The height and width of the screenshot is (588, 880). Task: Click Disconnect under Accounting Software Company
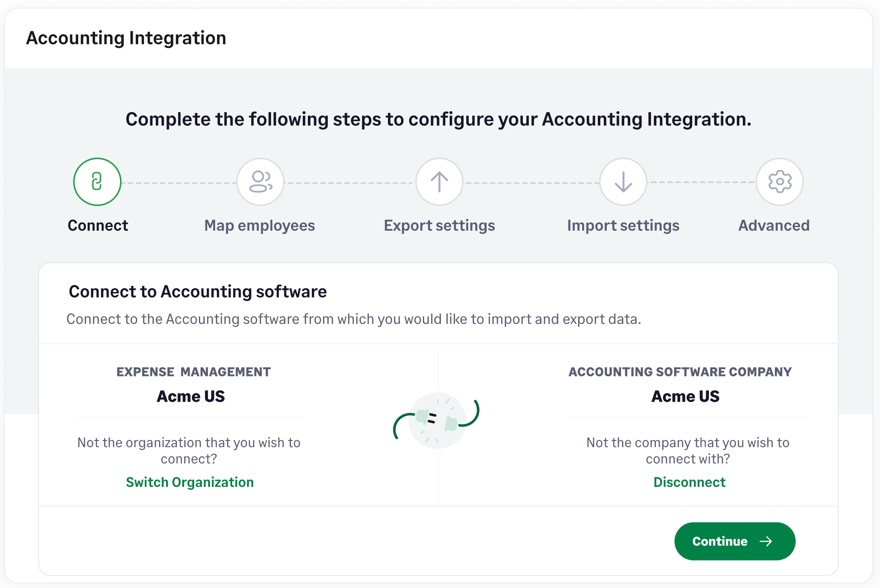click(x=689, y=482)
